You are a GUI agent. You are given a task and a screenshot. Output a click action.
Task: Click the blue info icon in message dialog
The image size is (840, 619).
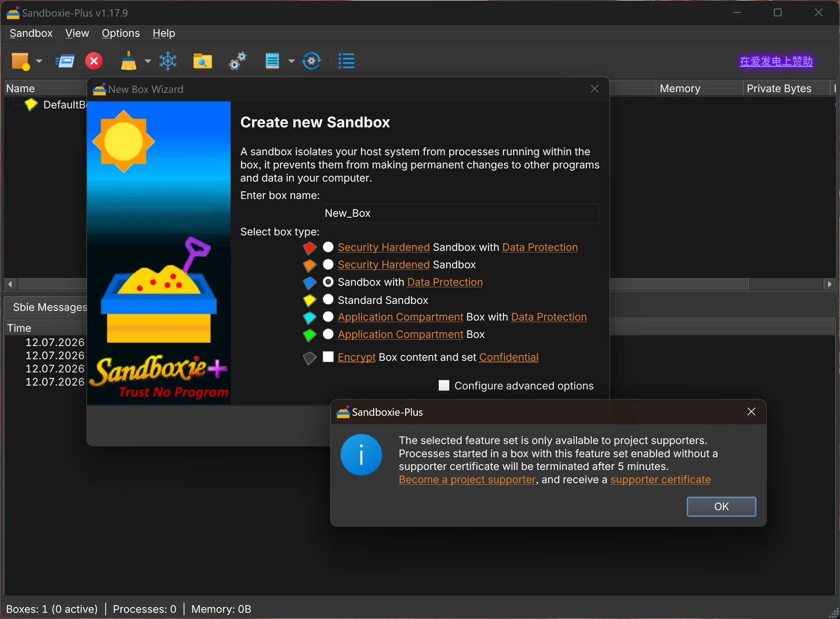pos(361,454)
